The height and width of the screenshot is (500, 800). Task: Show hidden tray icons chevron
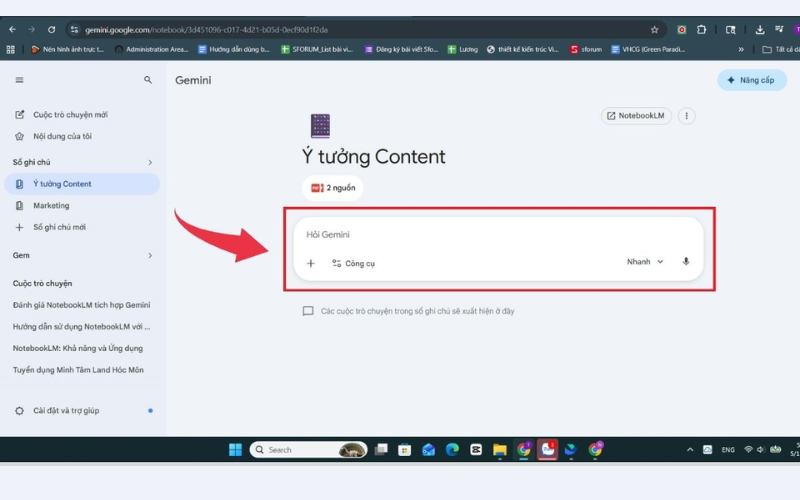click(690, 449)
